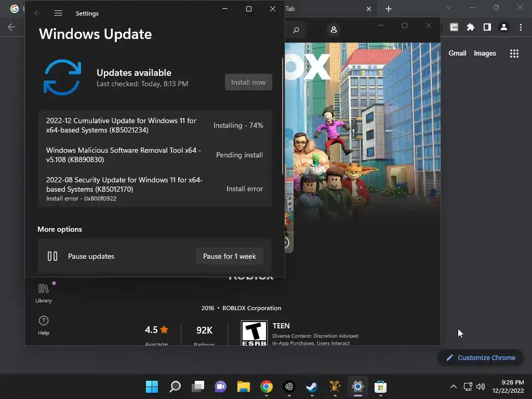Click the ROBLOX Corporation publisher text
The image size is (532, 399).
coord(251,308)
